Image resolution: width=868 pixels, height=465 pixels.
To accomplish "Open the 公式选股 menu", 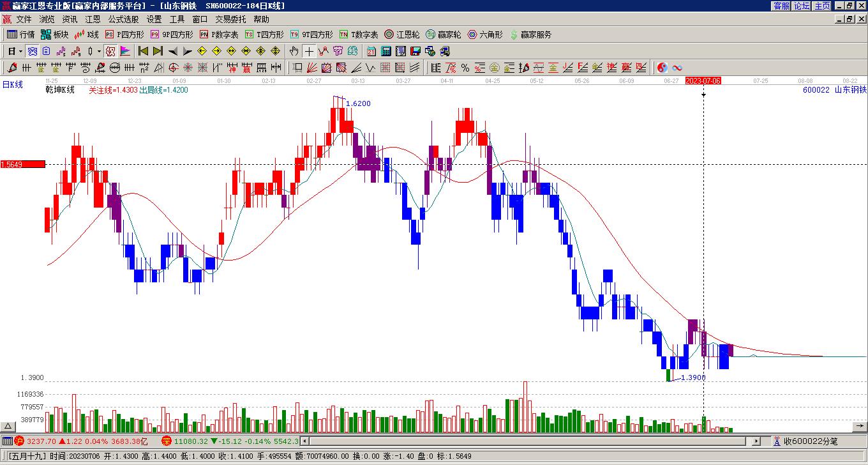I will pos(123,19).
